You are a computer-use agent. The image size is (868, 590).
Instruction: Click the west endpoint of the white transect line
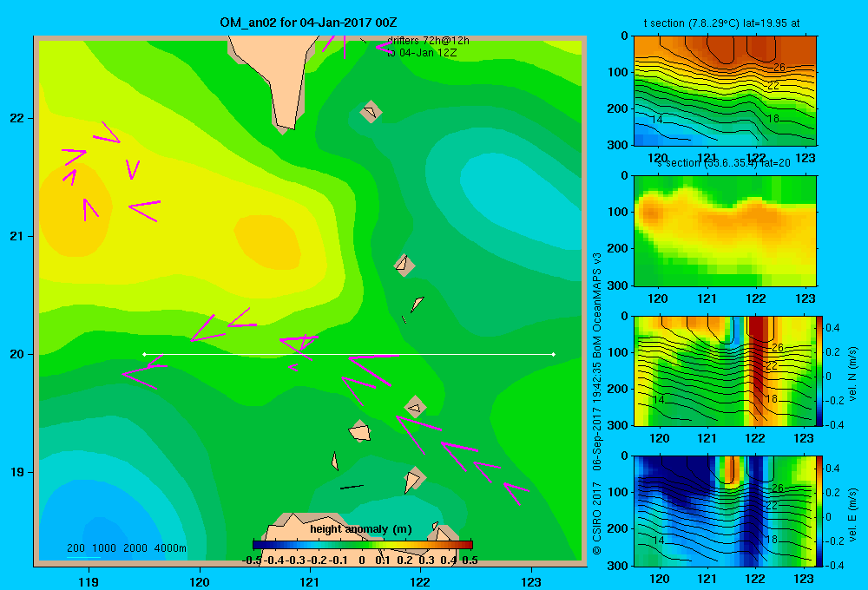pyautogui.click(x=144, y=354)
